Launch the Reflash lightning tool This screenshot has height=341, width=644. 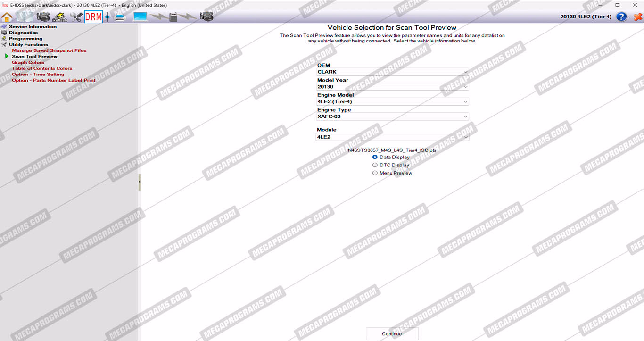click(x=60, y=17)
